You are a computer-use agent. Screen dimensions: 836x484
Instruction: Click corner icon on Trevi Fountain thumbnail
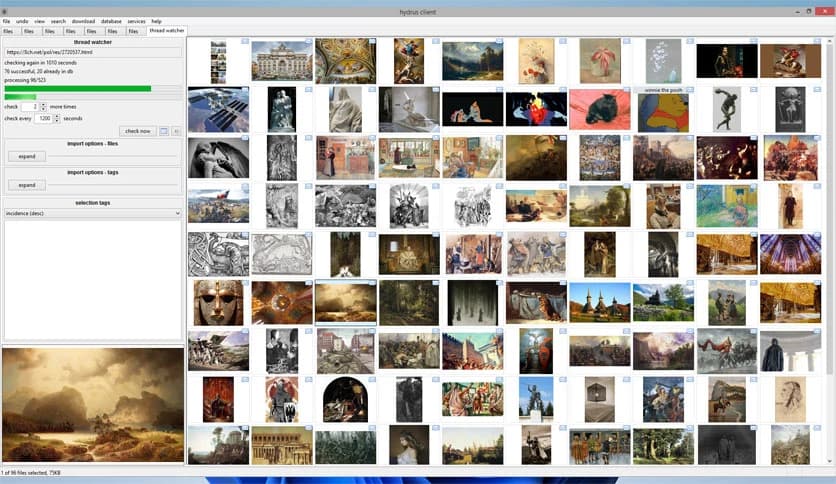coord(309,41)
